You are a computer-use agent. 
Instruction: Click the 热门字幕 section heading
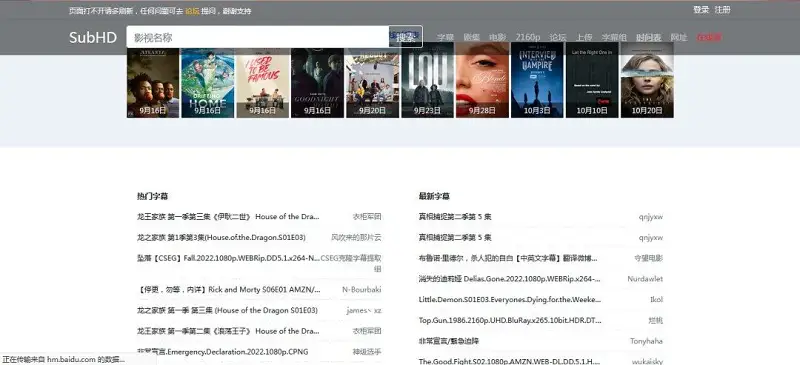point(152,196)
